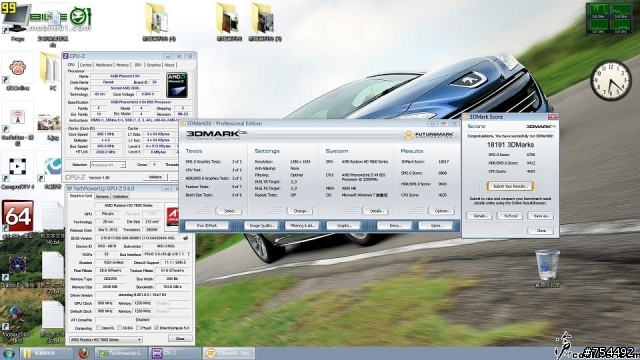640x360 pixels.
Task: Open Image Quality... in 3DMark06
Action: click(261, 225)
